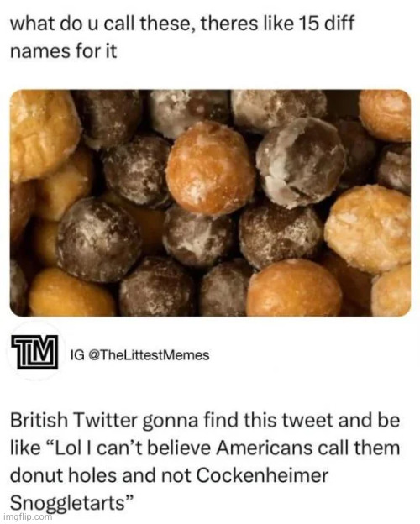Click the word "Cockenheimer" in the reply

coord(262,475)
